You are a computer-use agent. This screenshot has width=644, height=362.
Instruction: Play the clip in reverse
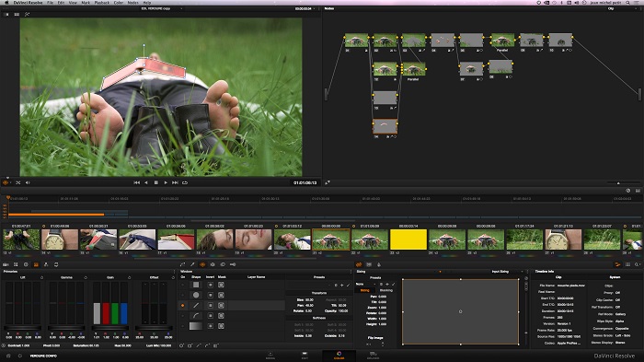click(x=146, y=182)
